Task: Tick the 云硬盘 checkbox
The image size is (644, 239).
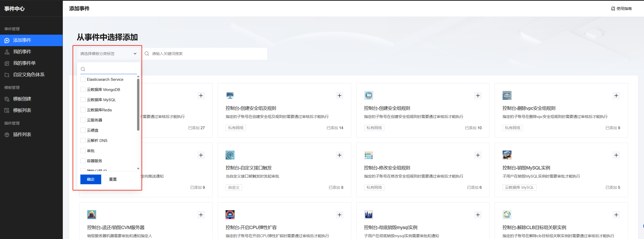Action: click(x=83, y=130)
